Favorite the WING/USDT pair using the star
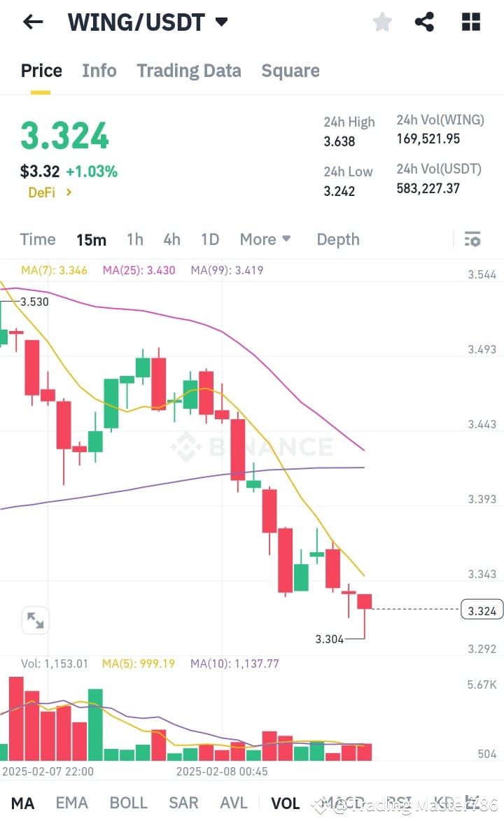Screen dimensions: 504x821 click(x=382, y=22)
